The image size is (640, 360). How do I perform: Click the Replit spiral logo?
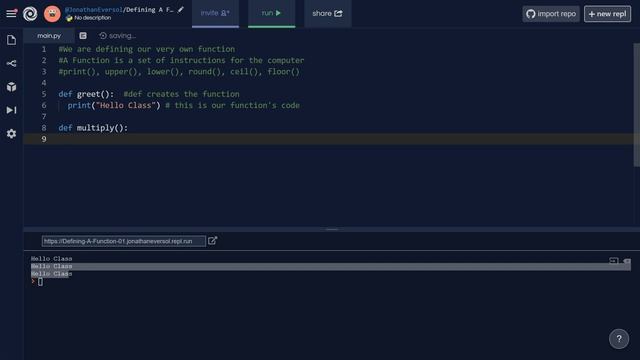[x=30, y=14]
